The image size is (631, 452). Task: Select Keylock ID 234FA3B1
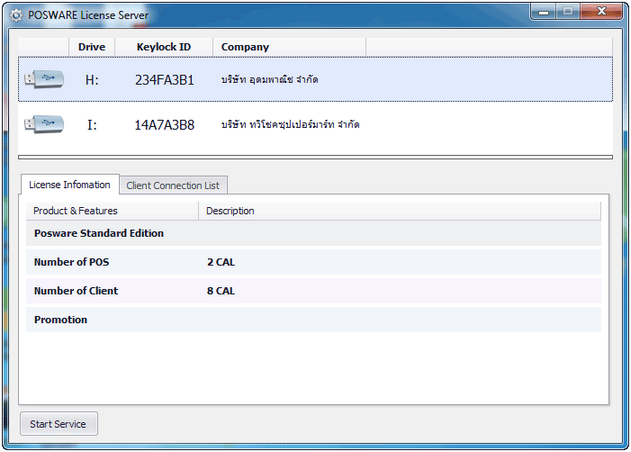pyautogui.click(x=164, y=79)
